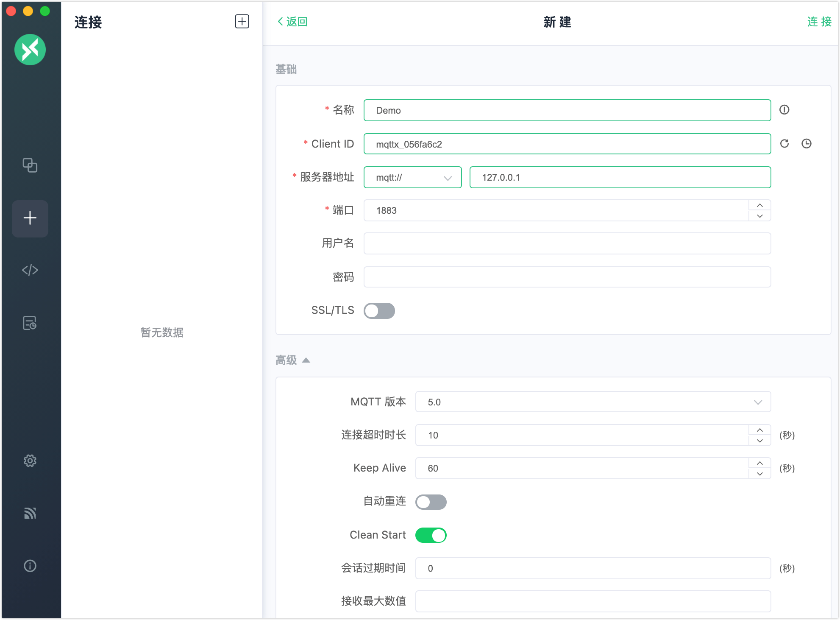Click the clock icon next to Client ID
This screenshot has height=620, width=840.
[806, 144]
